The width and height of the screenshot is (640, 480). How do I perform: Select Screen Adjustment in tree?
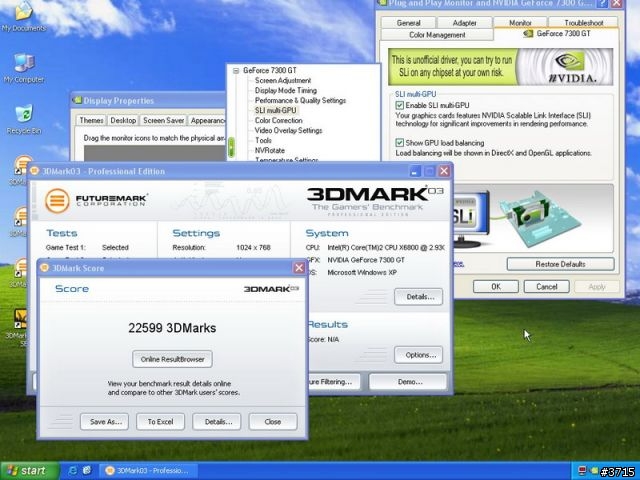282,80
